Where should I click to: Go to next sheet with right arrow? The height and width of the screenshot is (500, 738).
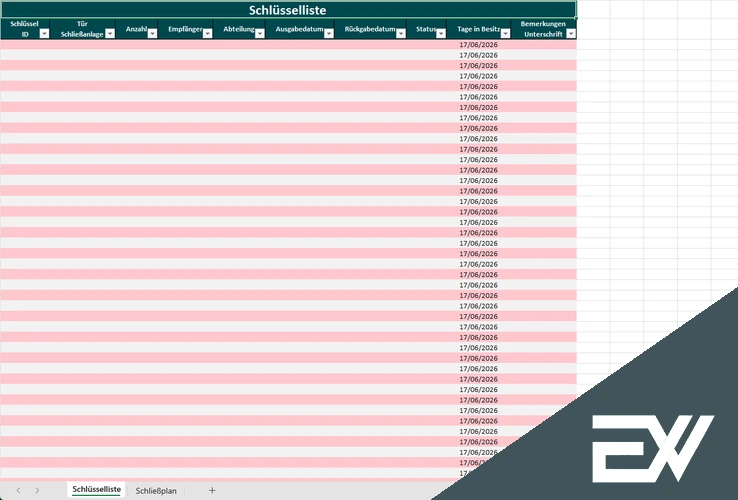click(x=37, y=491)
